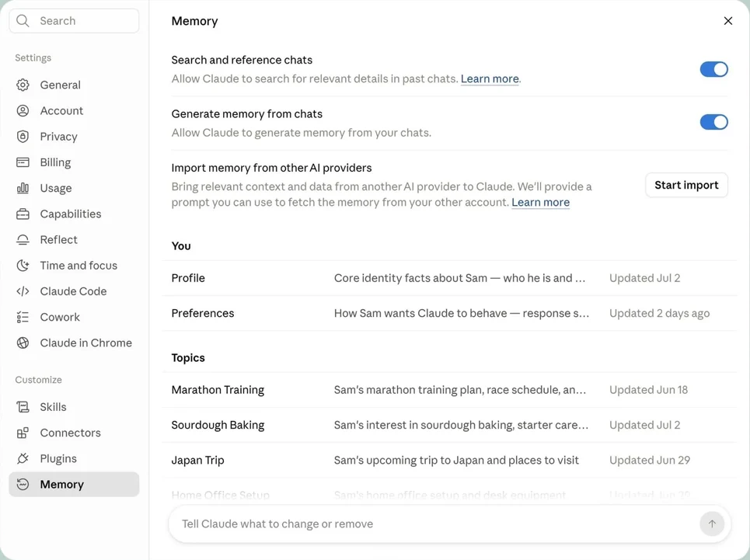Select Connectors in the sidebar
This screenshot has height=560, width=750.
coord(74,433)
